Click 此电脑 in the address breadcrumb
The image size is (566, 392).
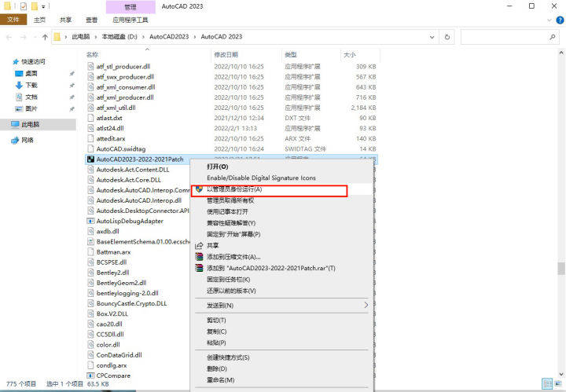tap(80, 37)
